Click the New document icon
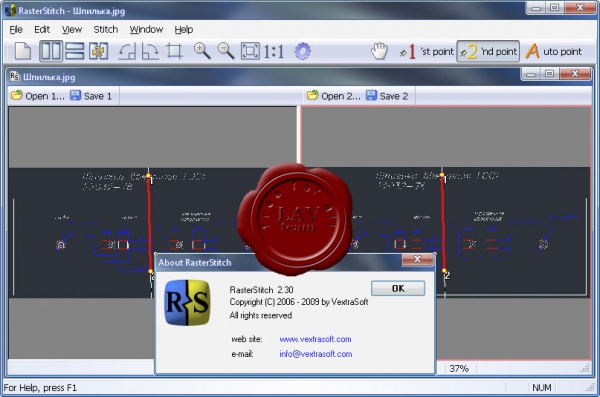Viewport: 600px width, 397px height. tap(23, 51)
